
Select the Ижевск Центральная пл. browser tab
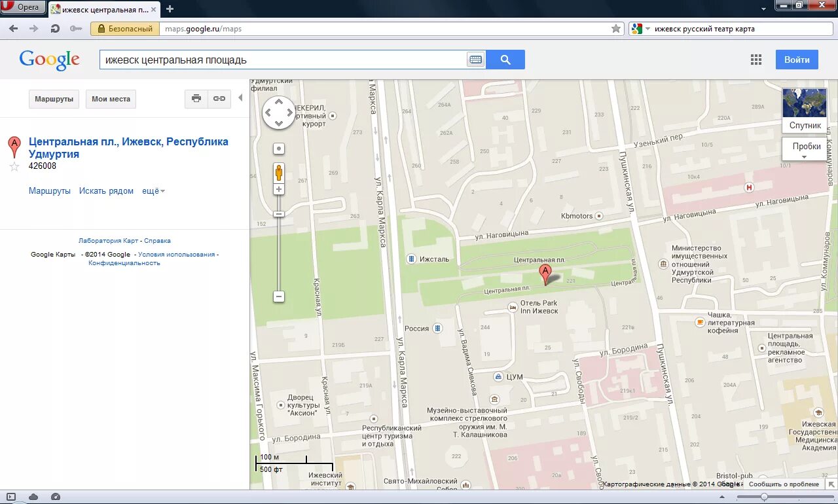tap(103, 9)
